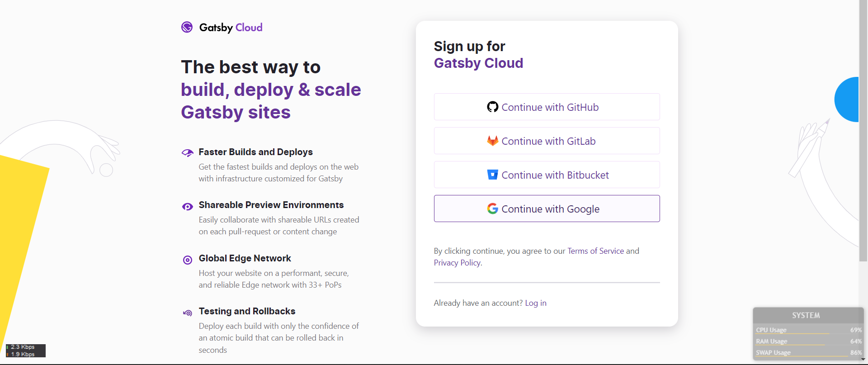Open the Privacy Policy link

(457, 263)
